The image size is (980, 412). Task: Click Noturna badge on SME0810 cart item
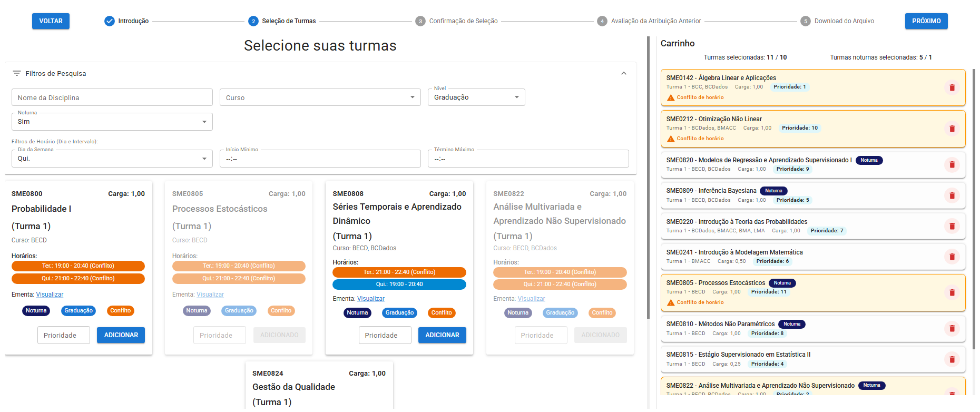tap(792, 324)
